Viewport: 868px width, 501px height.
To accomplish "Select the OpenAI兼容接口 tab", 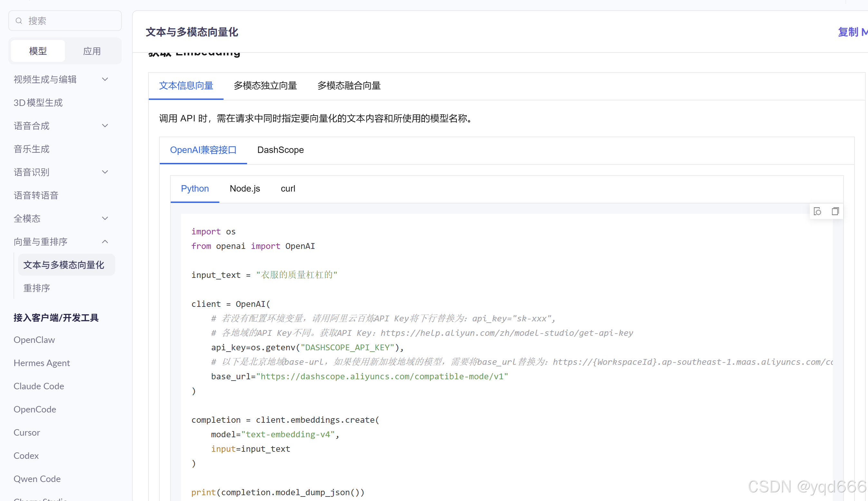I will (x=203, y=150).
